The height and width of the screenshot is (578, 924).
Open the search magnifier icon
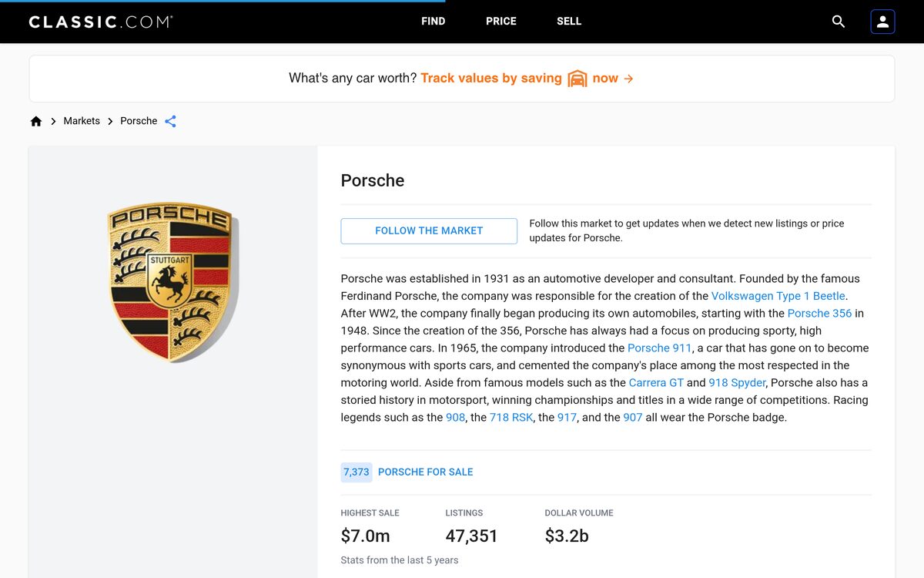(839, 22)
